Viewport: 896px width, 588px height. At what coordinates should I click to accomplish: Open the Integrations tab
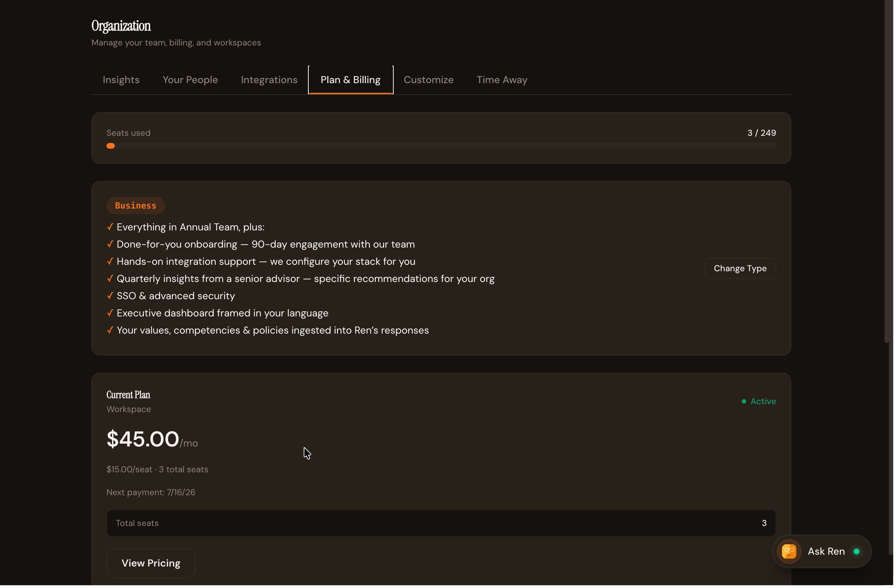click(270, 80)
